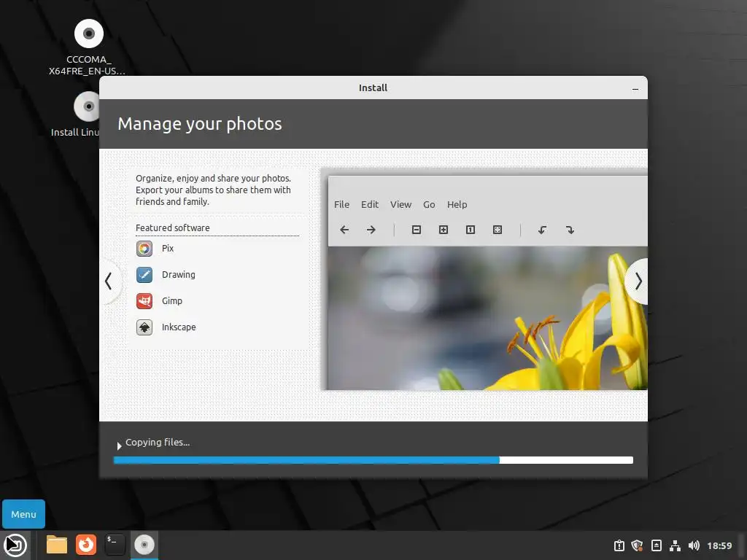Viewport: 747px width, 560px height.
Task: Click the Pix app icon
Action: point(144,249)
